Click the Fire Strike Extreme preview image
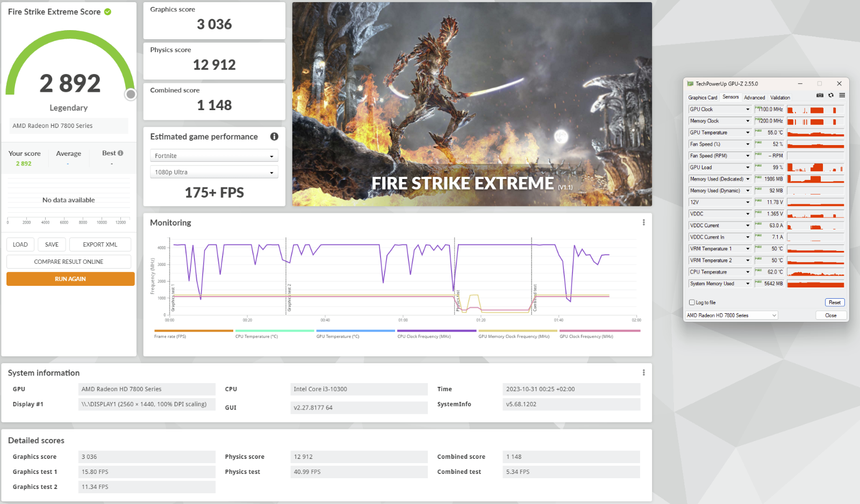This screenshot has height=504, width=860. tap(472, 104)
